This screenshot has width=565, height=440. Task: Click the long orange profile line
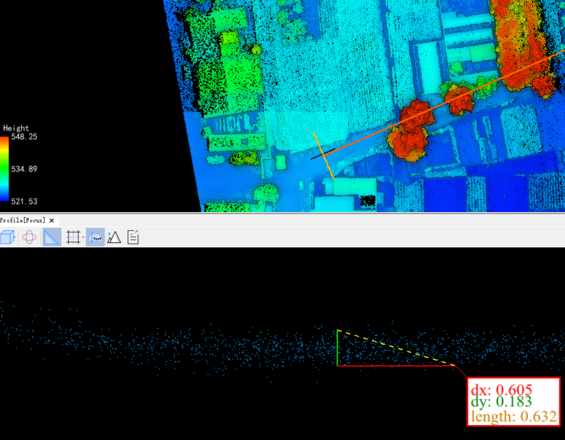444,103
